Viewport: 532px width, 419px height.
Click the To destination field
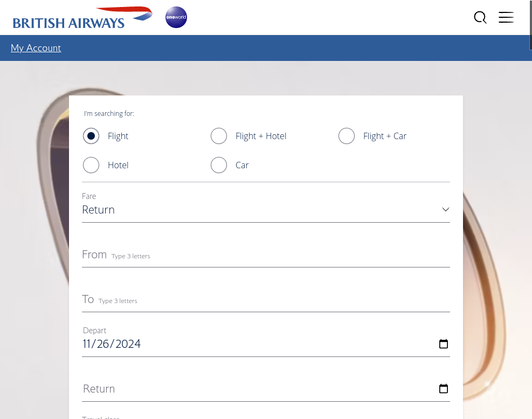tap(266, 299)
